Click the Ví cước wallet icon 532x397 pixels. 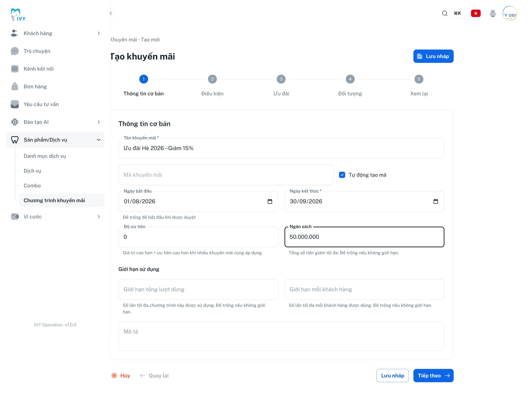point(15,217)
